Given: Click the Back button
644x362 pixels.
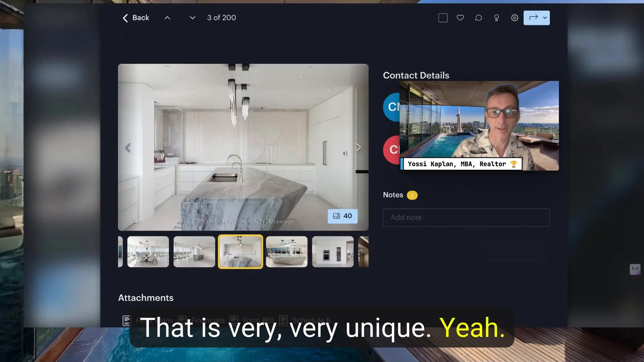Looking at the screenshot, I should click(x=136, y=18).
